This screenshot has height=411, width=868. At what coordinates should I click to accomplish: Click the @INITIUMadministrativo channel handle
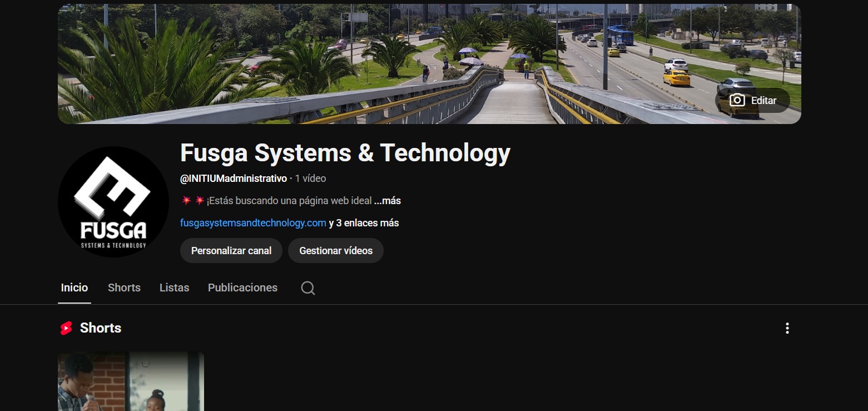(x=234, y=179)
